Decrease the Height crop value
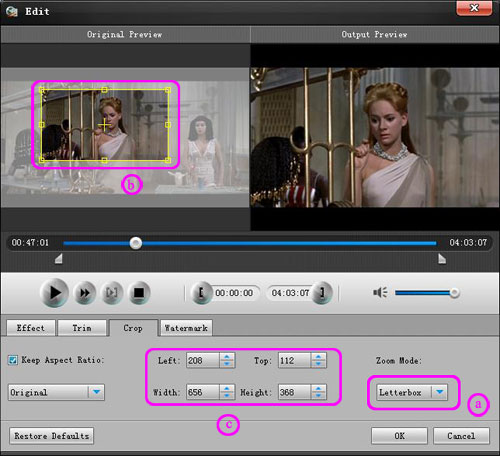This screenshot has height=456, width=500. (318, 396)
